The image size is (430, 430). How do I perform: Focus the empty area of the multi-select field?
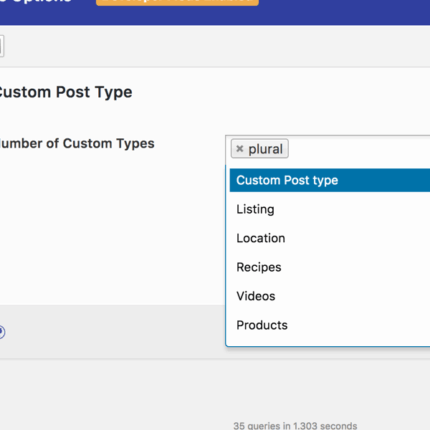pos(359,149)
